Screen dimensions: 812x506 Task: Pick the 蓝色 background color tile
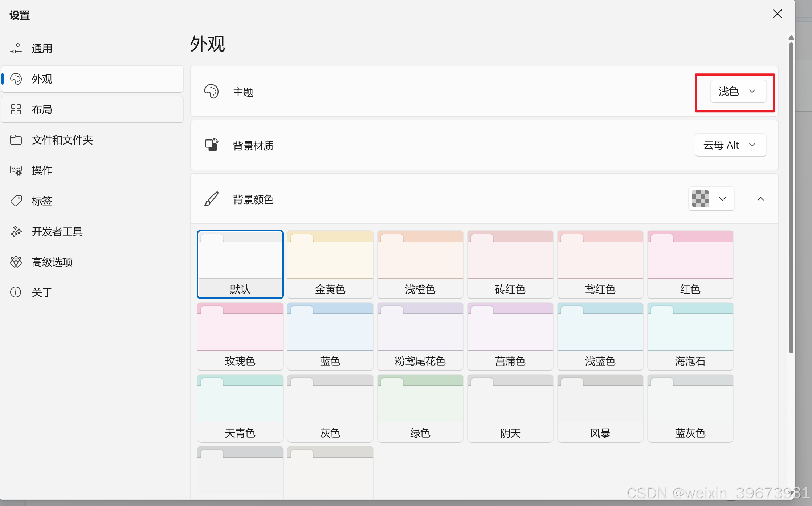[x=330, y=336]
